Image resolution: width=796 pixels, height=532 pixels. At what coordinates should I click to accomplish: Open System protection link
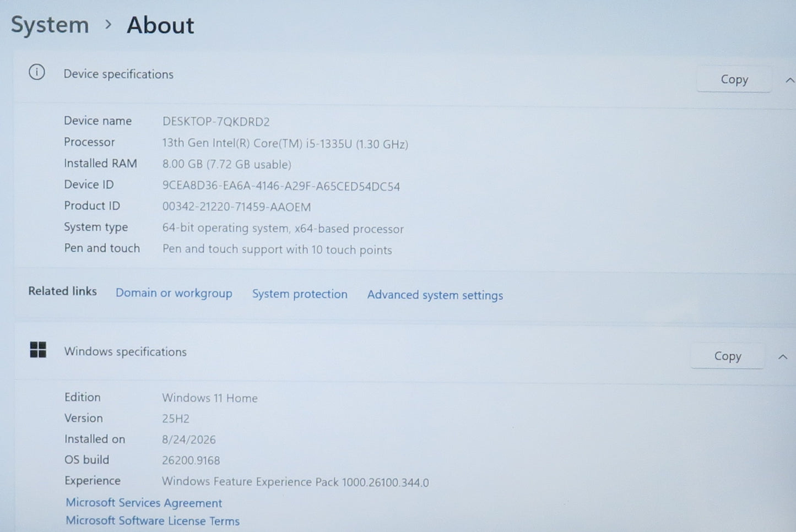(x=300, y=294)
